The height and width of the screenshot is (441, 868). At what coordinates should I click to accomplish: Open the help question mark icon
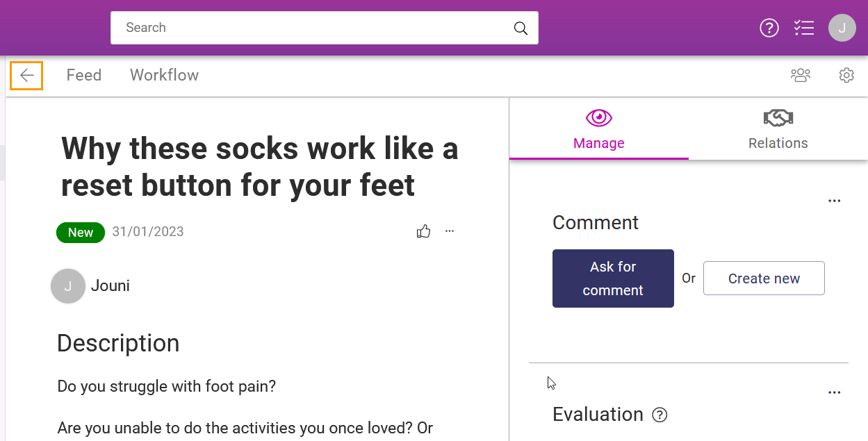point(769,28)
